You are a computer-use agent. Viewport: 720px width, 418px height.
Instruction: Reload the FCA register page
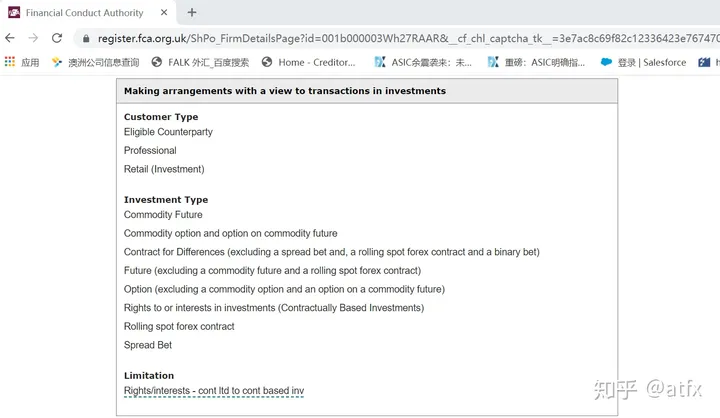click(x=57, y=38)
